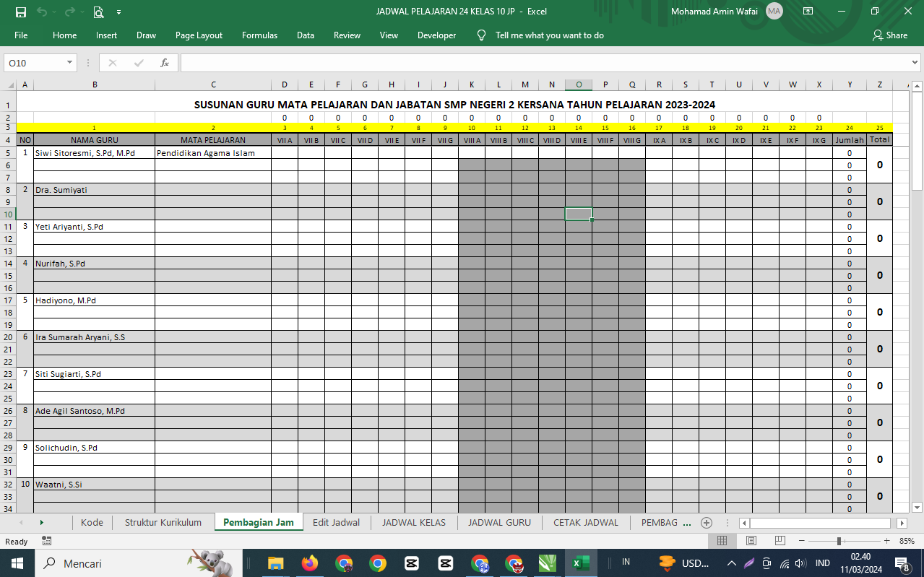Open the Formulas ribbon tab
Viewport: 924px width, 577px height.
pos(259,35)
